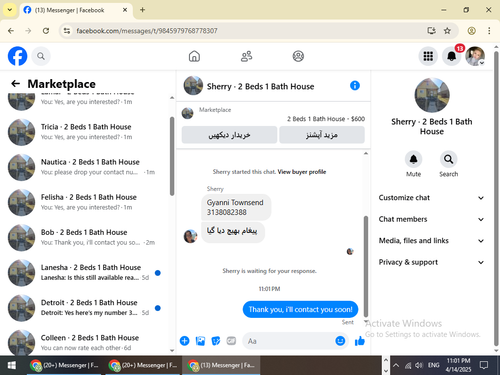Switch to the first (20+) Messenger taskbar window

tap(64, 365)
